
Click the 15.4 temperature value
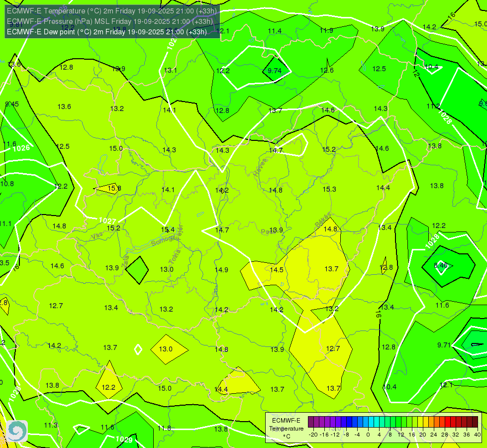168,230
